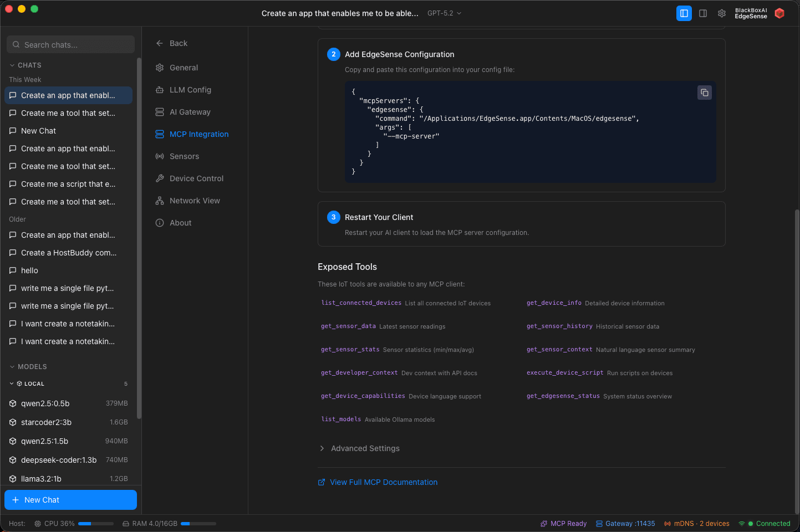Open the LLM Config section
Screen dimensions: 800x532
(x=190, y=89)
